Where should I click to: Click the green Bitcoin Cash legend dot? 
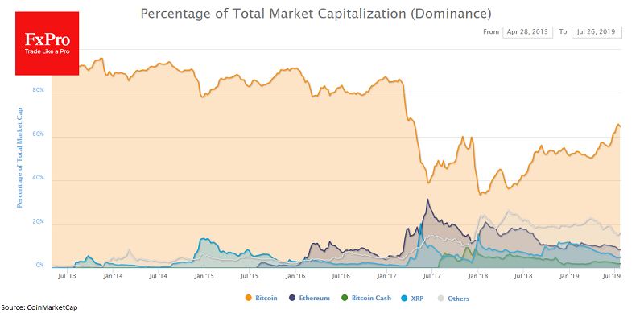point(345,298)
